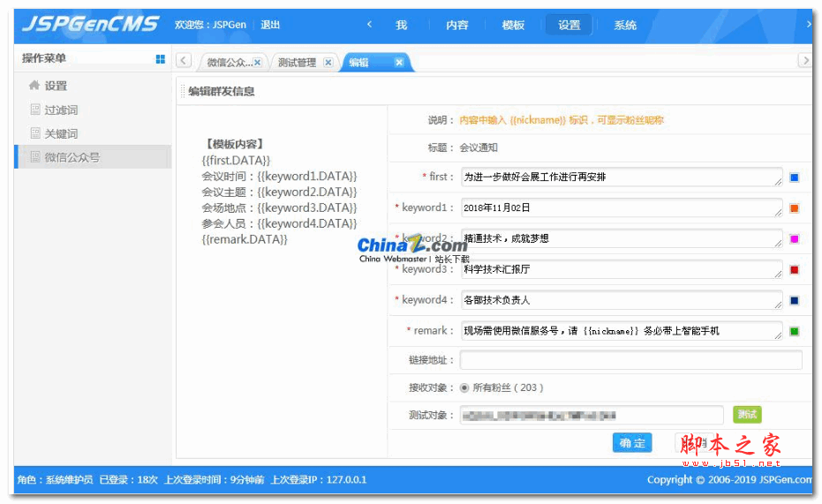
Task: Click the 过滤词 list icon
Action: pos(35,109)
